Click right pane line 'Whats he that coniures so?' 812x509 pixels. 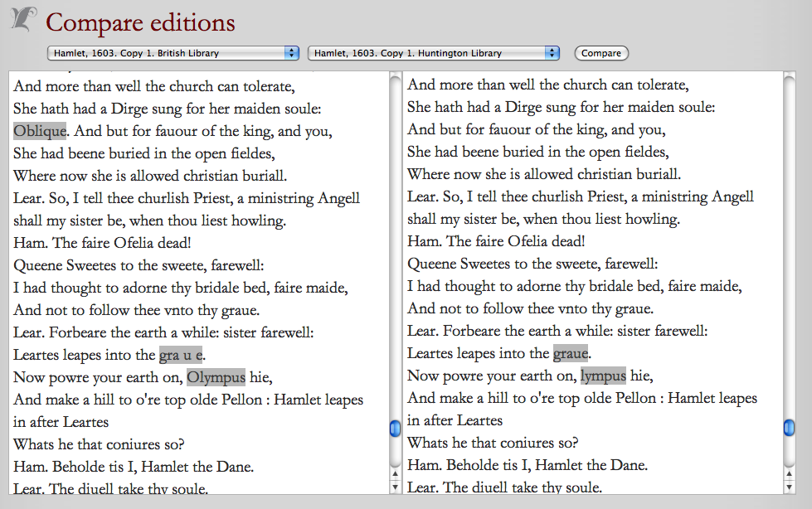click(x=493, y=443)
